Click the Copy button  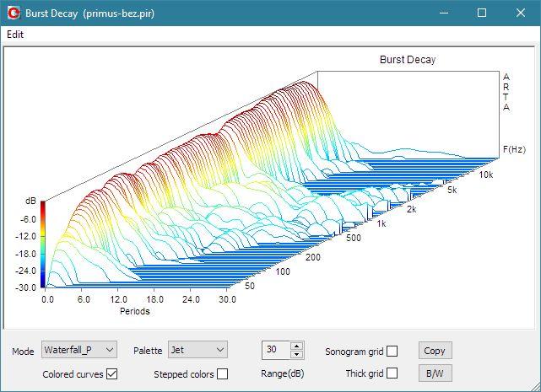[435, 351]
